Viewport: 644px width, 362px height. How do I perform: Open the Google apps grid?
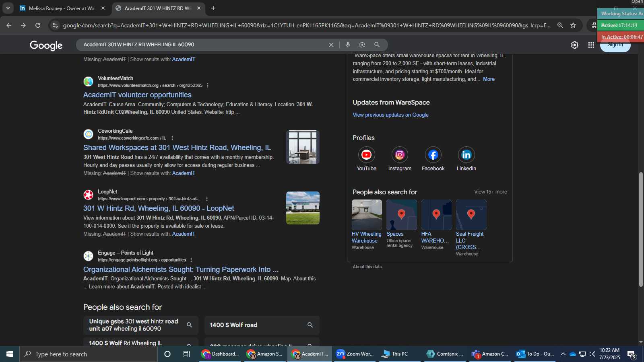point(591,45)
